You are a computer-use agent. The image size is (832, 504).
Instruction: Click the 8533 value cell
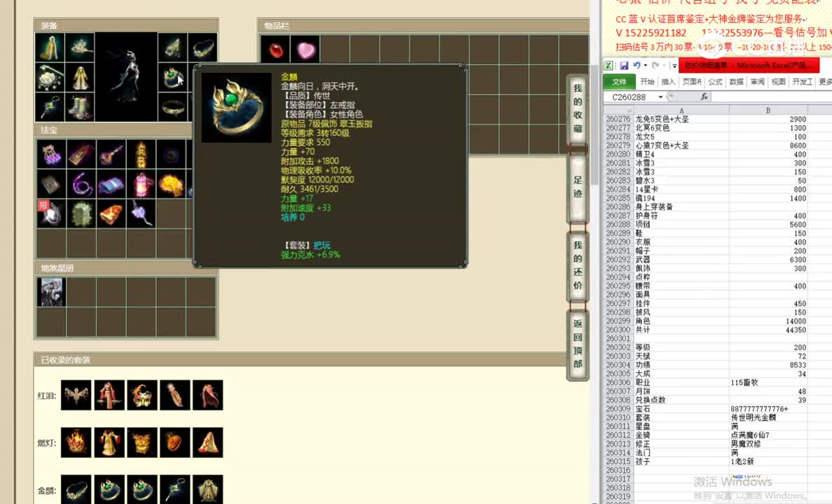coord(768,365)
